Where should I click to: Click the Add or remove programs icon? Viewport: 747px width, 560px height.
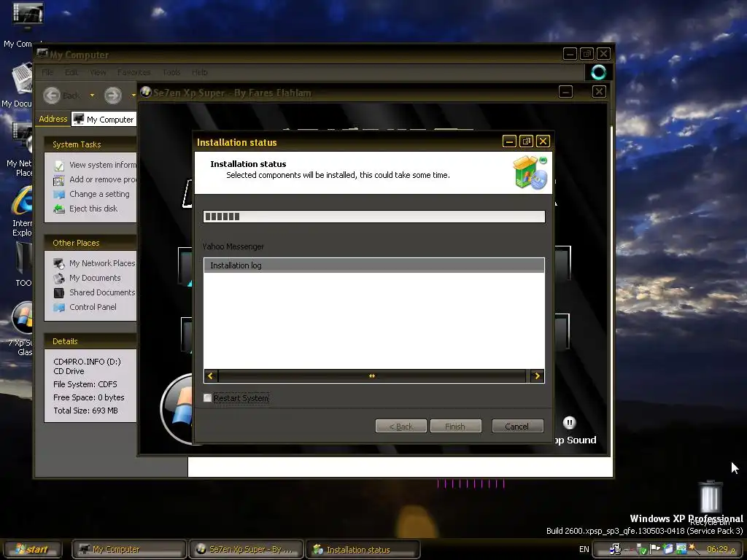pyautogui.click(x=59, y=180)
